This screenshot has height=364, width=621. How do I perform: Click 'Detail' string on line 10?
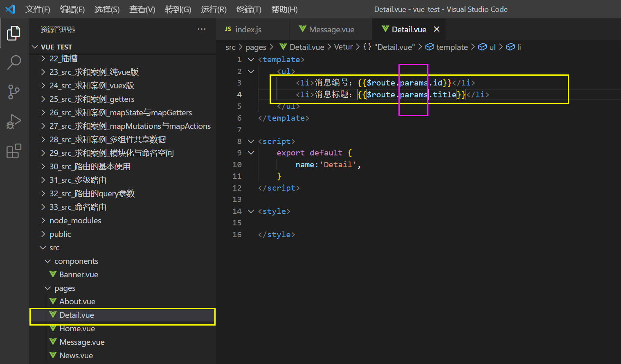337,164
